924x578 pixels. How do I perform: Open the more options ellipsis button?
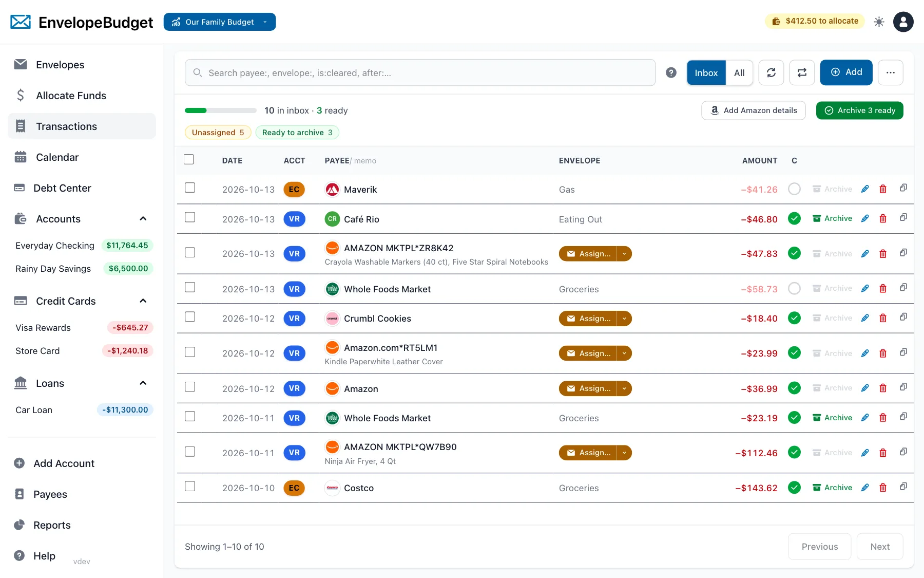tap(890, 72)
